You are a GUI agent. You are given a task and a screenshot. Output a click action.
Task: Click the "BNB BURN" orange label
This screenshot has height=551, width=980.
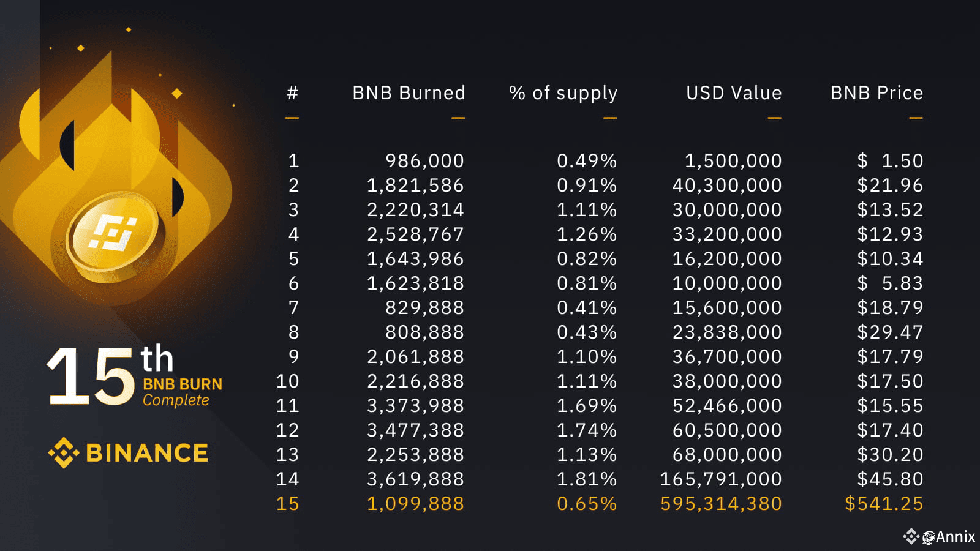point(183,384)
